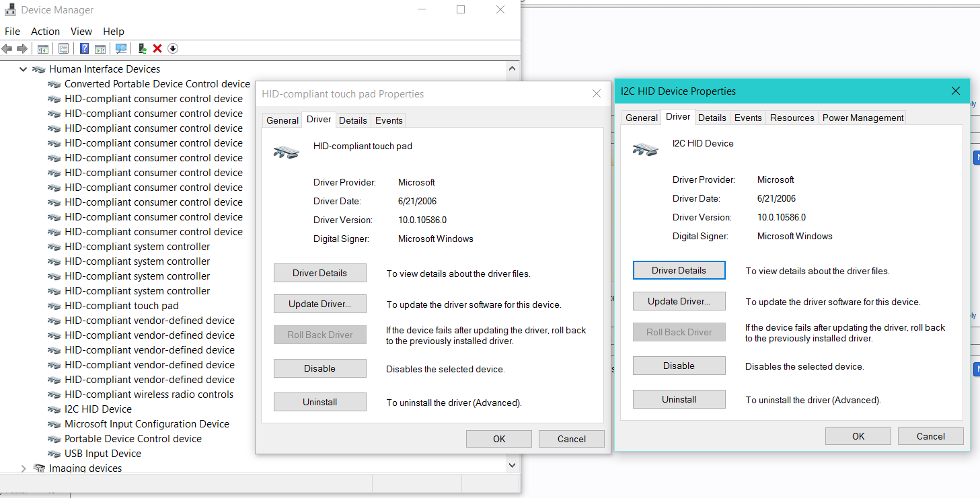Click the Show/Hide Console Tree toolbar icon

pos(42,48)
